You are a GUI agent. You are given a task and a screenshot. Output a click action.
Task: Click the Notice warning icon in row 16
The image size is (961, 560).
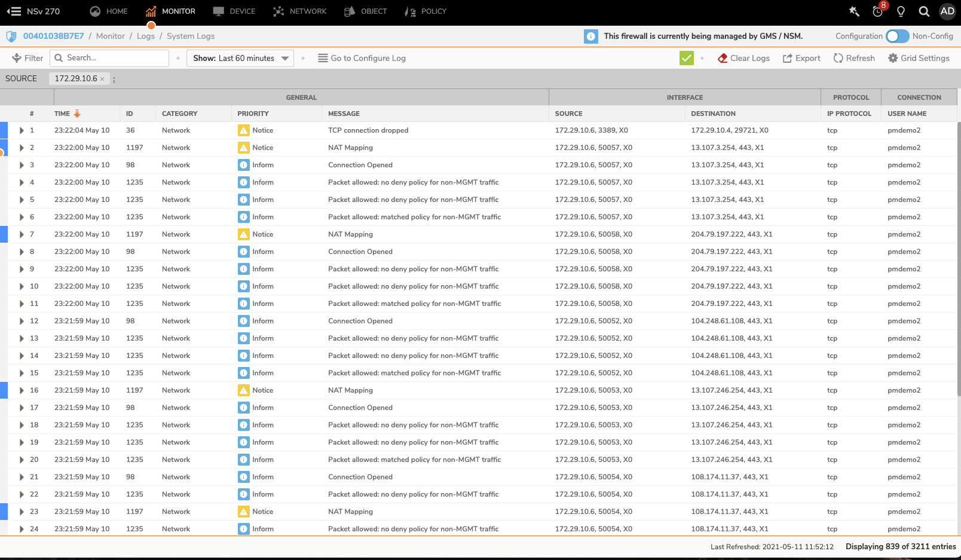[244, 390]
